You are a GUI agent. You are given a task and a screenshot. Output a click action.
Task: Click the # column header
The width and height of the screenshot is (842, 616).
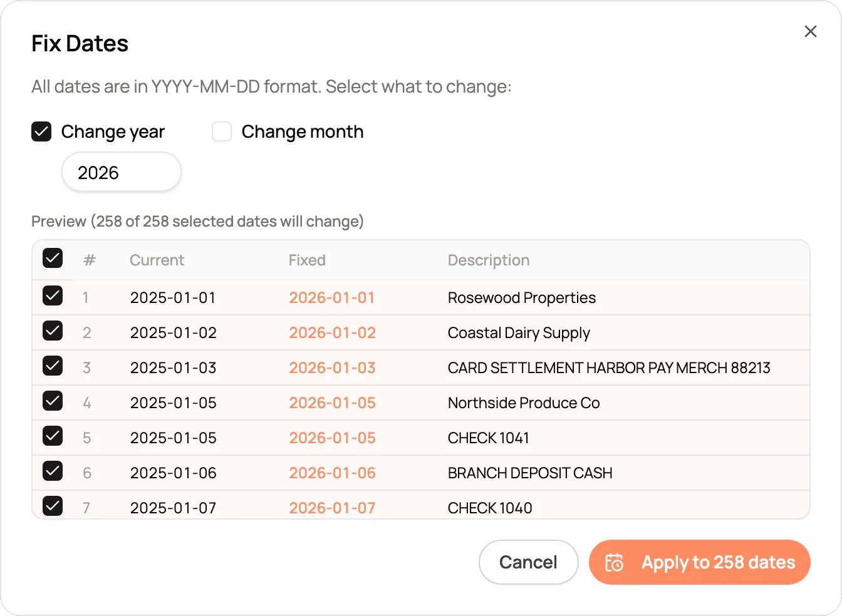[90, 260]
